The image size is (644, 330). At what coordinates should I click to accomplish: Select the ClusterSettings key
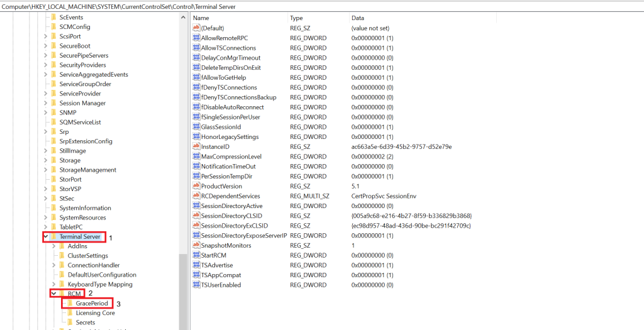88,256
